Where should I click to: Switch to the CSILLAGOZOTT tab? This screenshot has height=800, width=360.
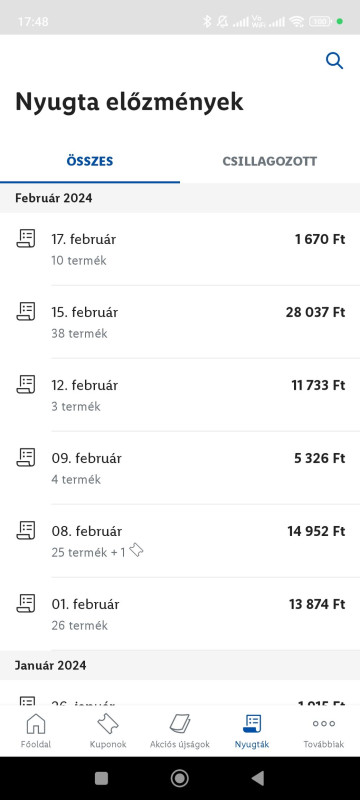270,161
